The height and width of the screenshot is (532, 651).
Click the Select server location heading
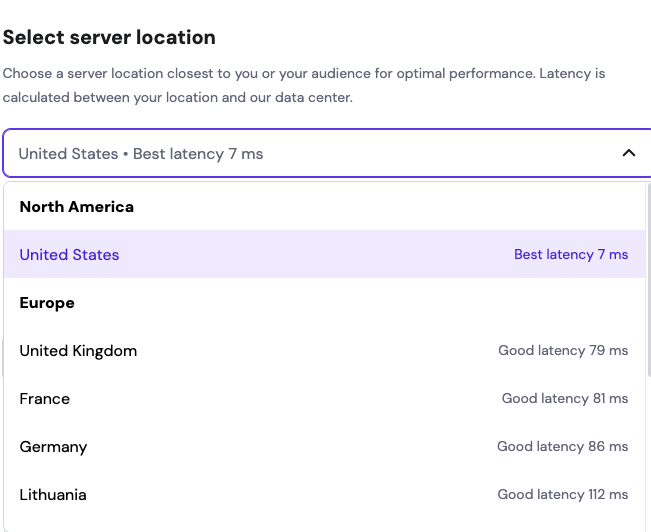(109, 37)
